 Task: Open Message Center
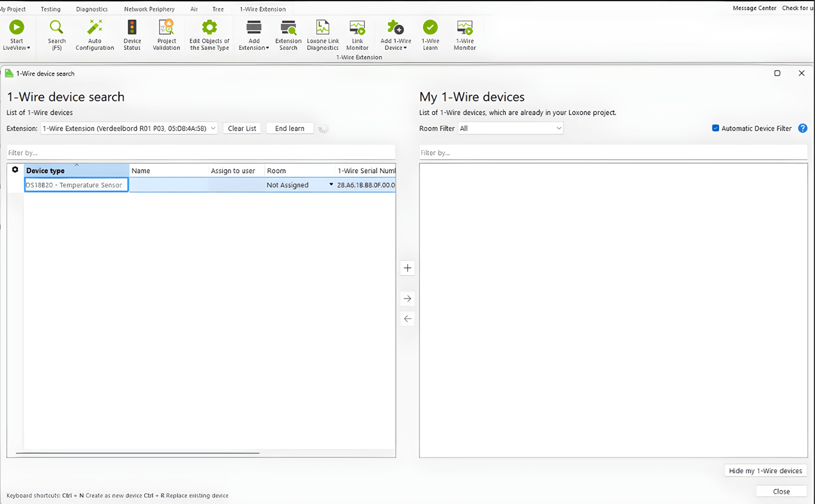[x=754, y=8]
